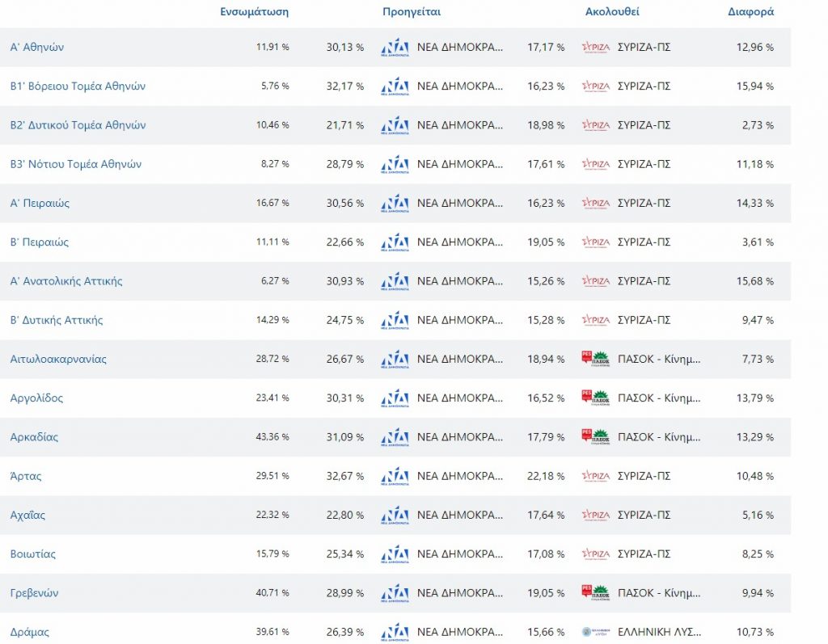The height and width of the screenshot is (644, 828).
Task: Click PASOK logo in Γρεβενών row
Action: click(595, 593)
